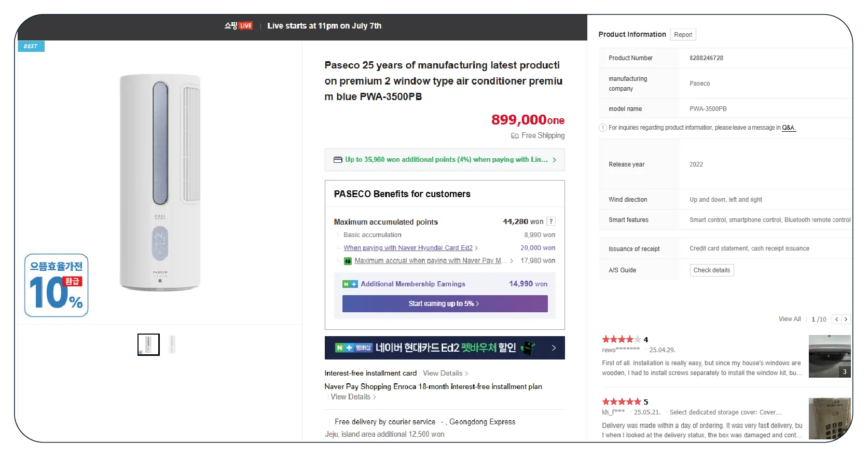868x457 pixels.
Task: Click the BEST badge on product image
Action: pyautogui.click(x=31, y=47)
